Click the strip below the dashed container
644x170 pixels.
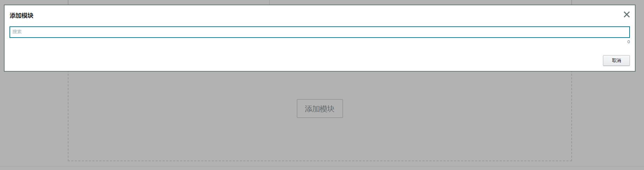click(322, 168)
